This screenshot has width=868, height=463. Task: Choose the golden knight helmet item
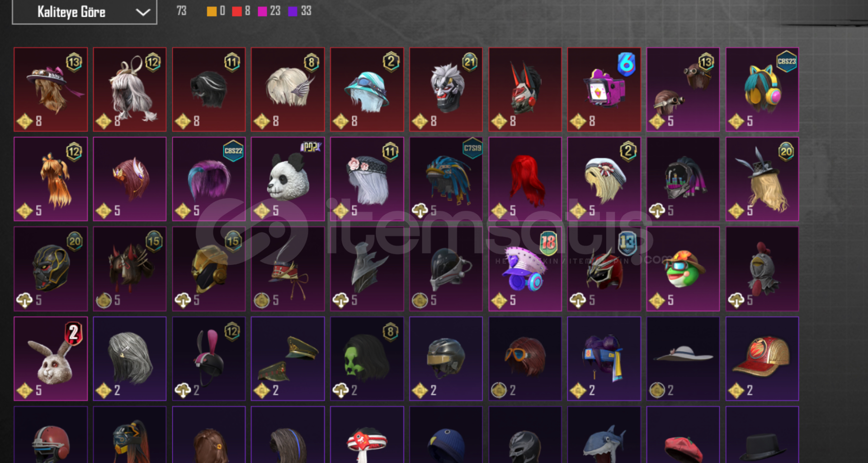point(208,269)
